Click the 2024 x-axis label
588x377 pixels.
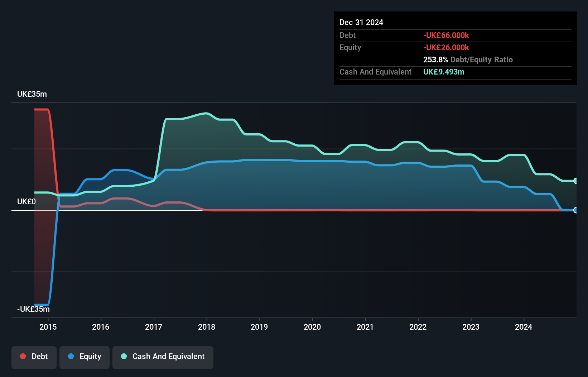click(x=524, y=327)
